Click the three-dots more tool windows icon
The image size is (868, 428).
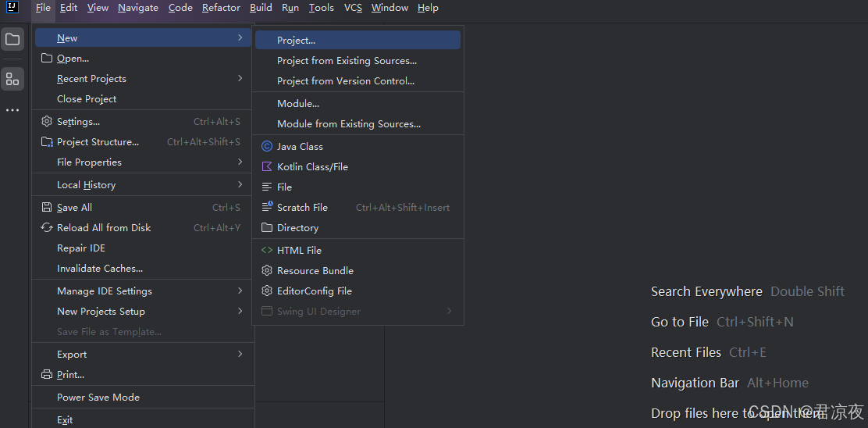tap(12, 110)
